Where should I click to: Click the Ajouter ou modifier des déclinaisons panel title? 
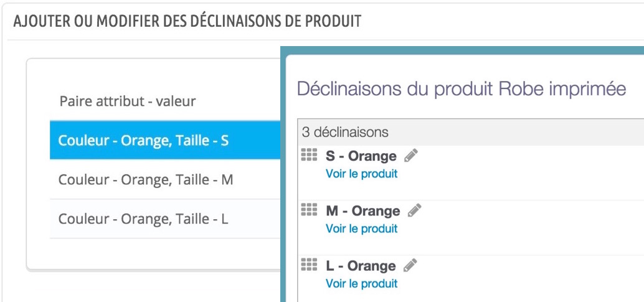point(187,21)
